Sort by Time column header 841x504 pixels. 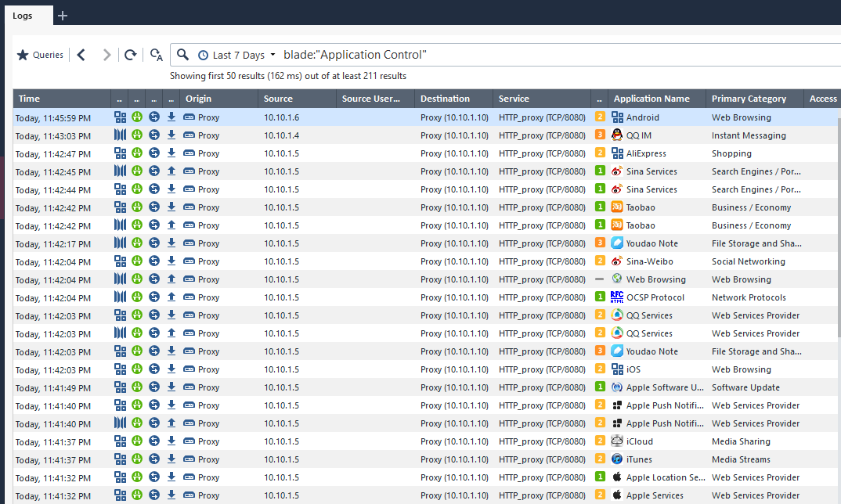(x=62, y=99)
